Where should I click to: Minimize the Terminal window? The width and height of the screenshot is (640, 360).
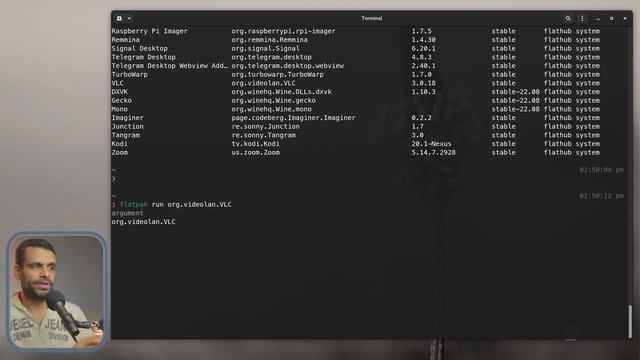pos(598,18)
